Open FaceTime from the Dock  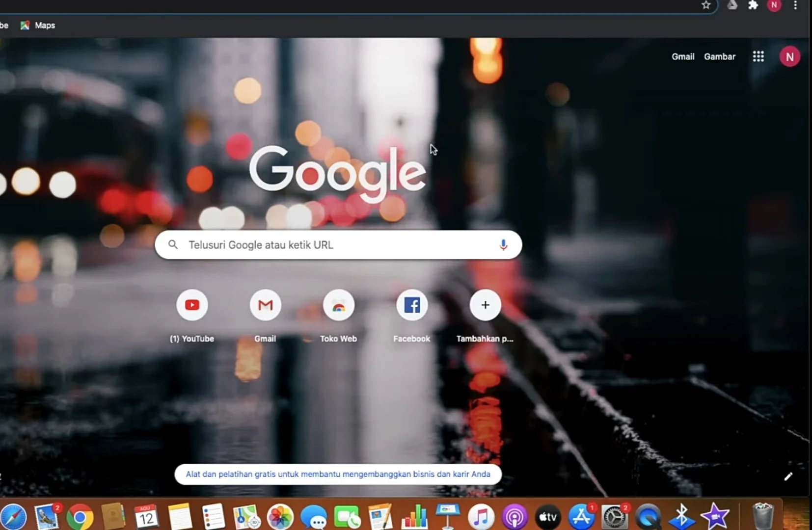[x=347, y=517]
